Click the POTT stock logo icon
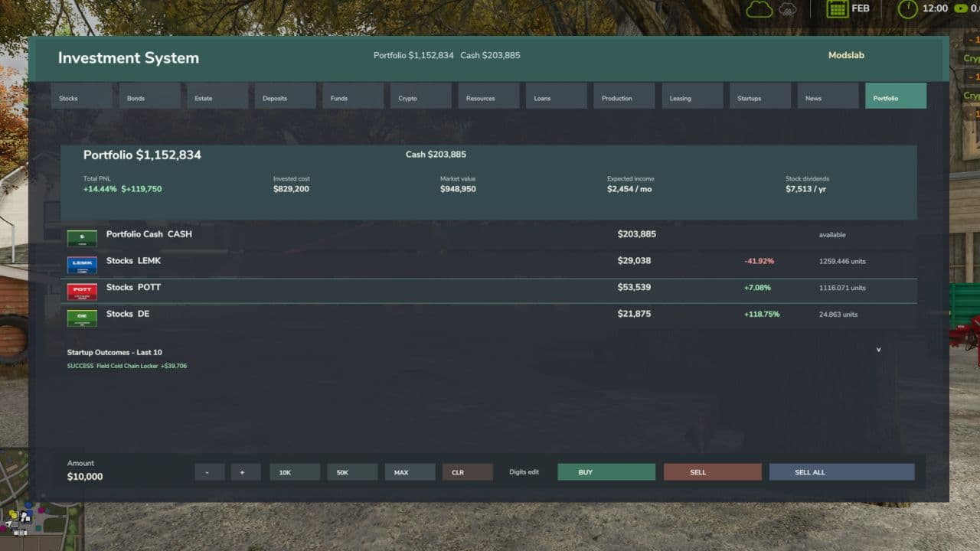This screenshot has width=980, height=551. point(82,292)
